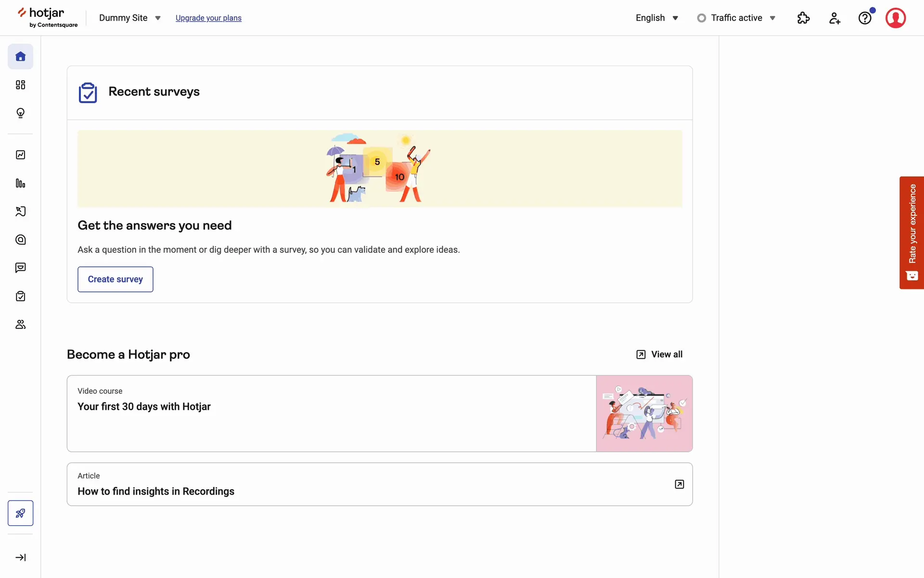Open Funnels bar icon in sidebar

tap(20, 183)
